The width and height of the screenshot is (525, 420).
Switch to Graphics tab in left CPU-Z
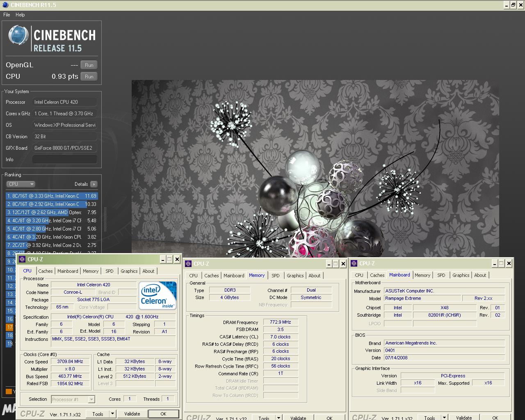[129, 271]
